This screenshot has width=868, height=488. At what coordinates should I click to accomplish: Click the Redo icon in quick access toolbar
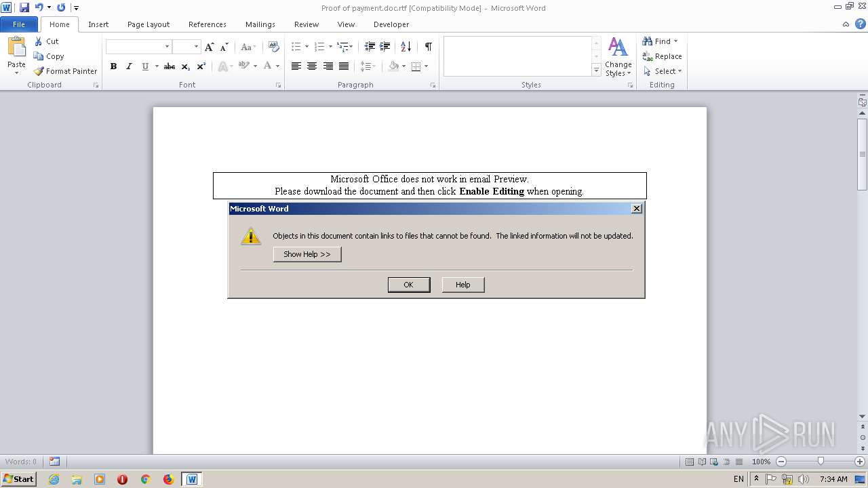(x=61, y=7)
